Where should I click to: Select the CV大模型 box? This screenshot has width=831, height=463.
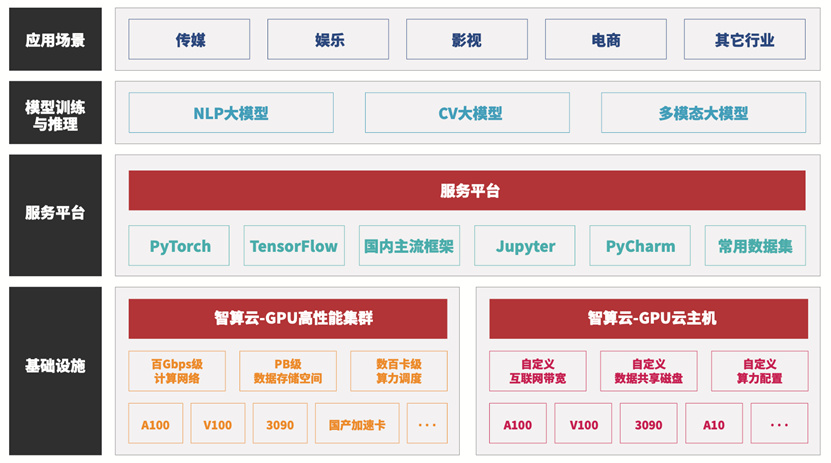466,113
